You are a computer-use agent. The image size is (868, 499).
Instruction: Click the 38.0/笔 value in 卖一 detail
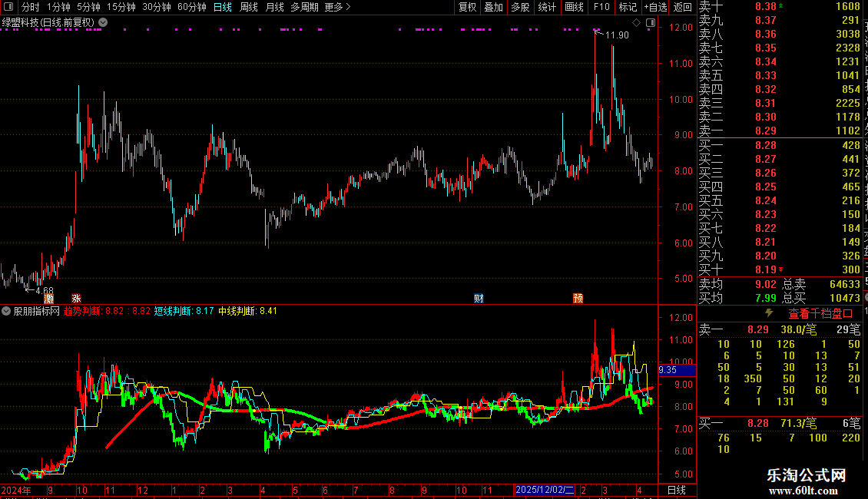click(799, 329)
